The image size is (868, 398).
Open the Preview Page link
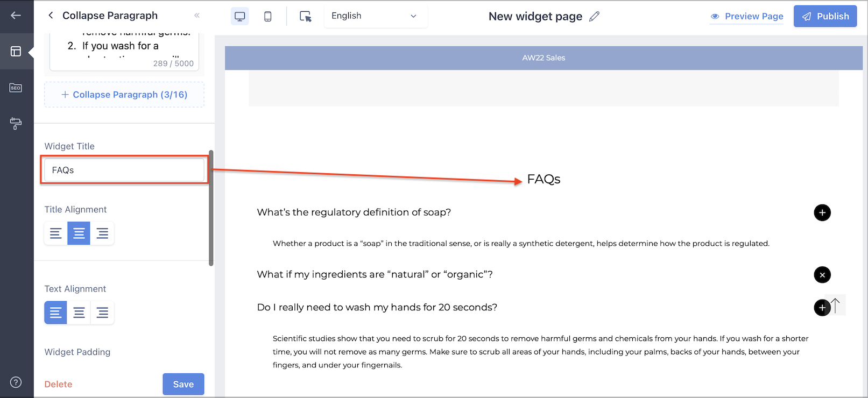click(747, 16)
